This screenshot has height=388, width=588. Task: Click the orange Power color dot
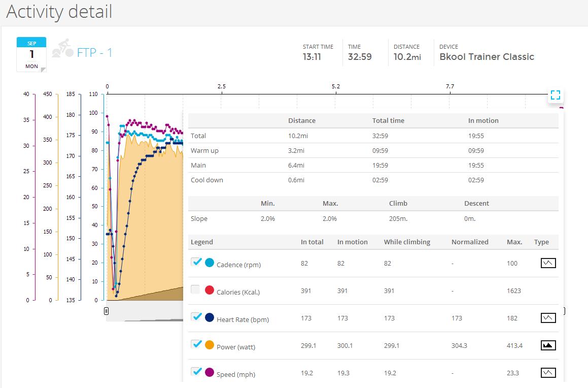point(210,345)
